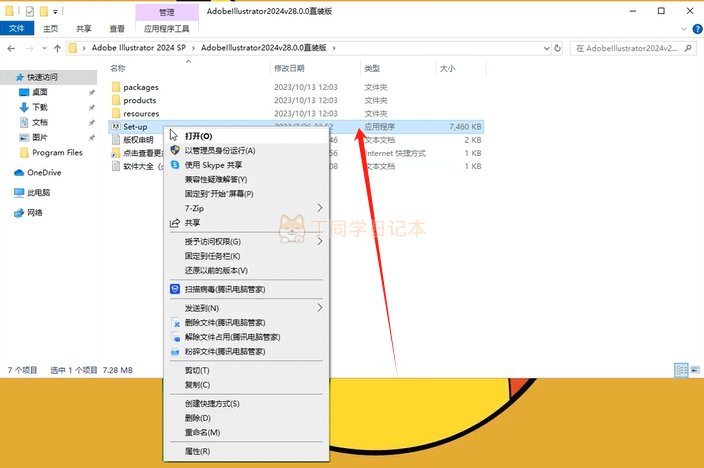
Task: Click the Skype icon in context menu
Action: click(x=175, y=165)
